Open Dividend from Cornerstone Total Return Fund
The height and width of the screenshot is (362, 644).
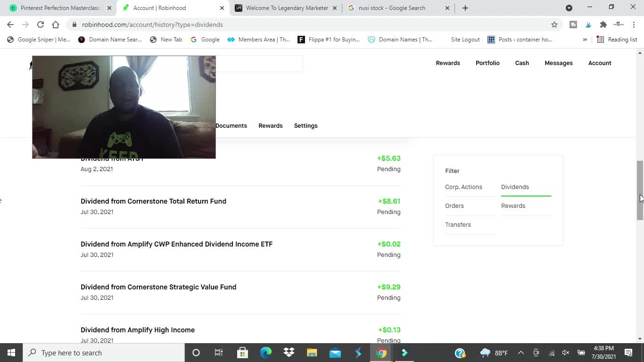(240, 206)
